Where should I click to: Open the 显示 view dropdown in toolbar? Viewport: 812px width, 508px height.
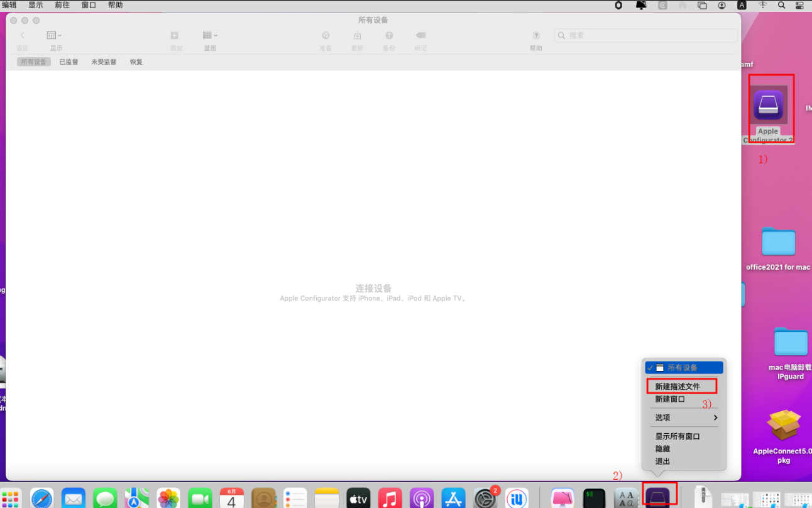(56, 41)
